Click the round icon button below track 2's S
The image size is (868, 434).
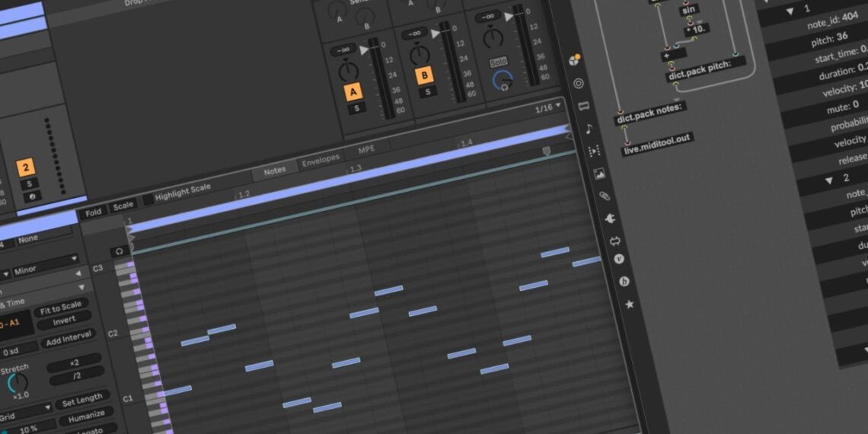pyautogui.click(x=32, y=196)
